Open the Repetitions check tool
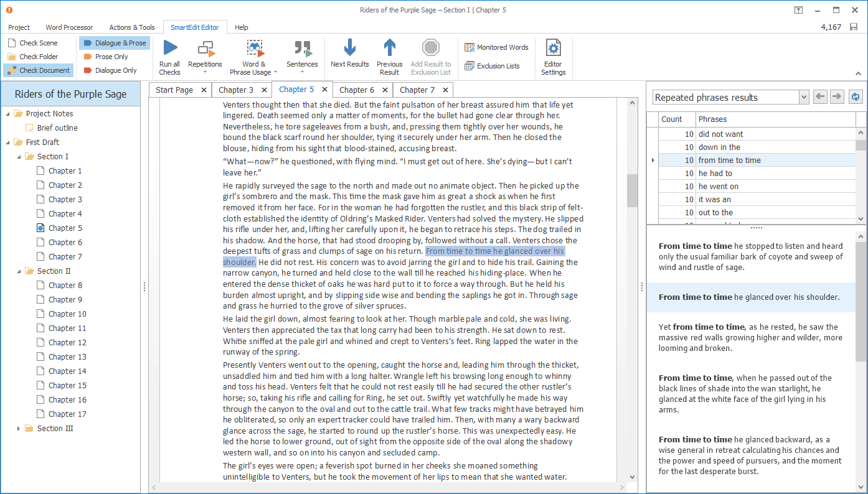Viewport: 868px width, 494px height. pyautogui.click(x=205, y=56)
